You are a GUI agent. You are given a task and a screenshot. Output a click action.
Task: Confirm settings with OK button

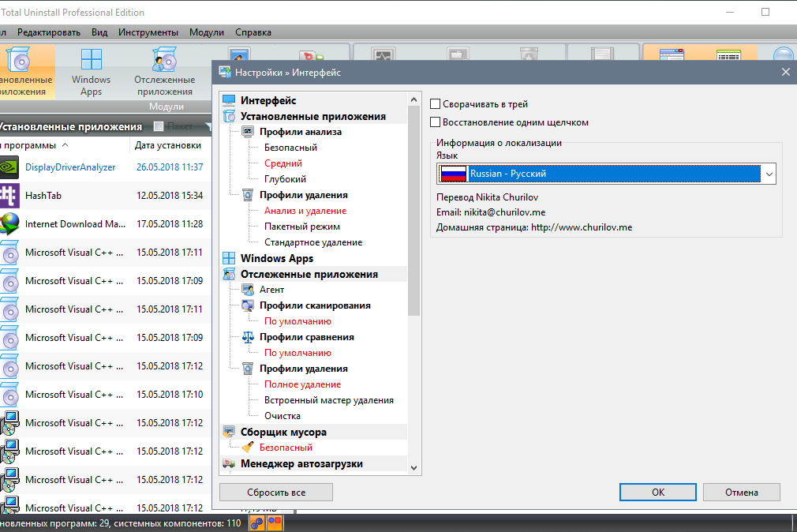tap(658, 492)
